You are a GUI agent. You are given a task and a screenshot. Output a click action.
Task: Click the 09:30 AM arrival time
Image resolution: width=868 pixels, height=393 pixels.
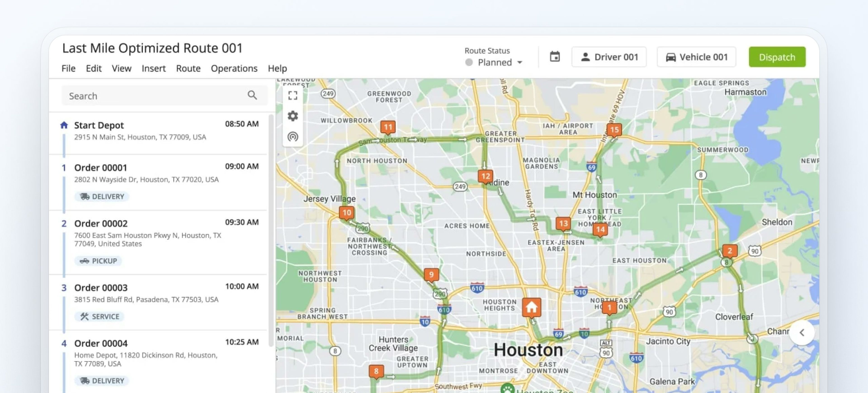(242, 222)
